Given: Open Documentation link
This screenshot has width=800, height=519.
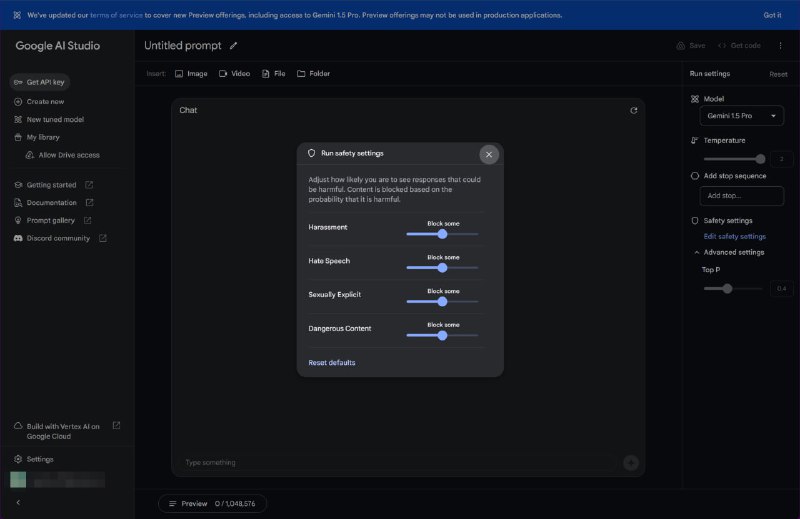Looking at the screenshot, I should [x=52, y=203].
